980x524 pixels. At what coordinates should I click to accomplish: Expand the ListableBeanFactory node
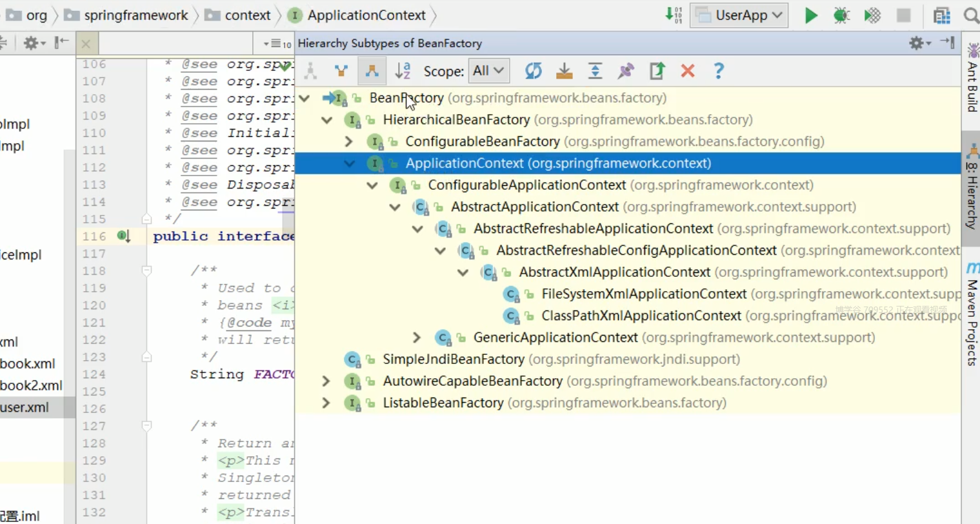tap(326, 403)
